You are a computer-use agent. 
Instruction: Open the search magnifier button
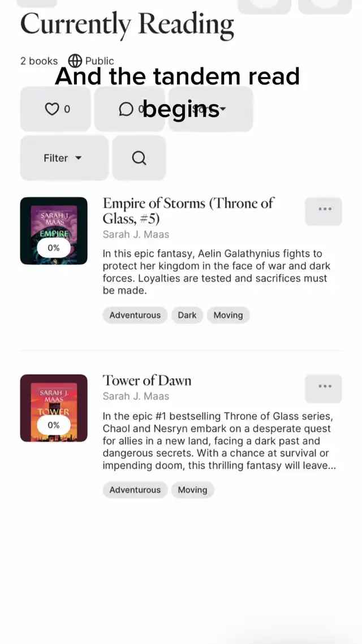139,158
